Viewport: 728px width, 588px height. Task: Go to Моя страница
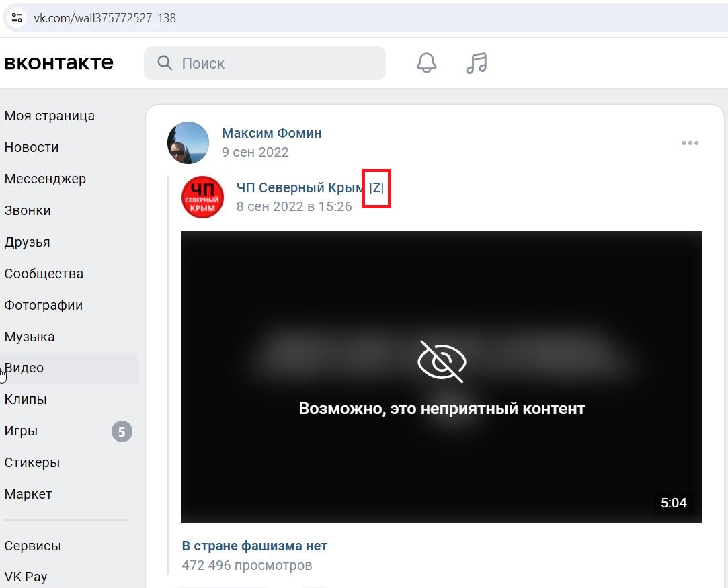tap(50, 116)
